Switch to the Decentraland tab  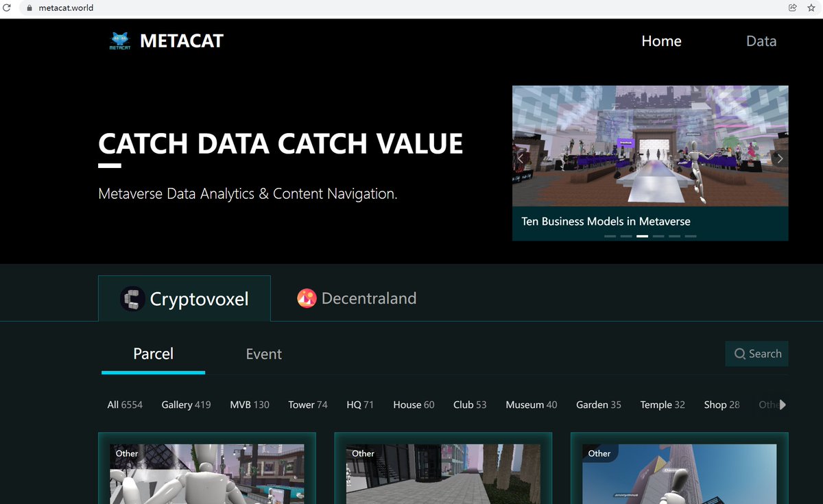click(x=357, y=298)
